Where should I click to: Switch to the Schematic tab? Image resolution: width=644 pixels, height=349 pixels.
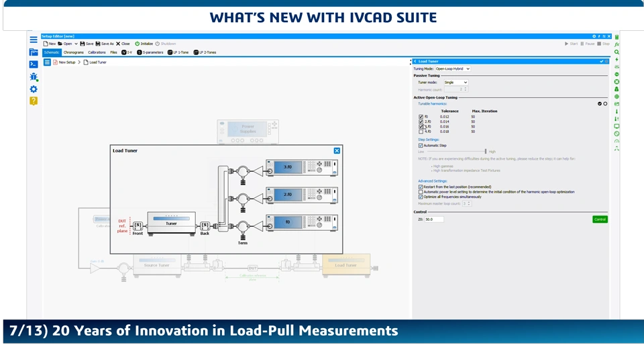point(52,52)
